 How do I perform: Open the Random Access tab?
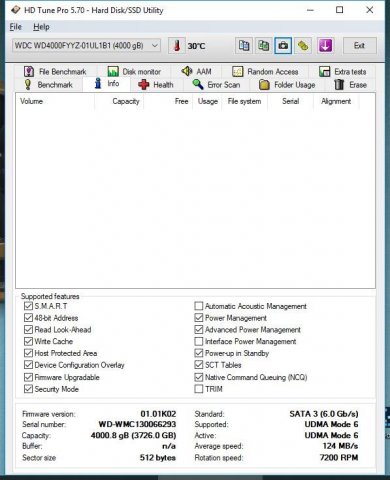[265, 71]
